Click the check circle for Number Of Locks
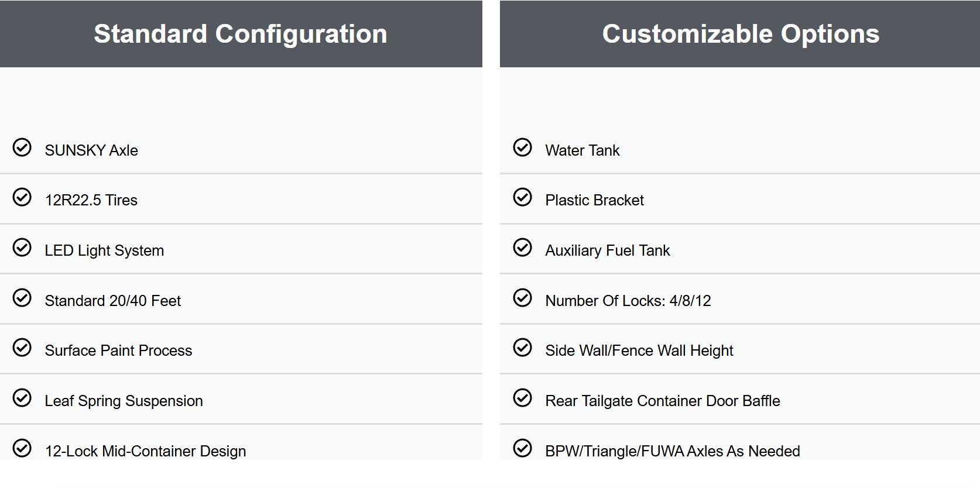 click(522, 298)
